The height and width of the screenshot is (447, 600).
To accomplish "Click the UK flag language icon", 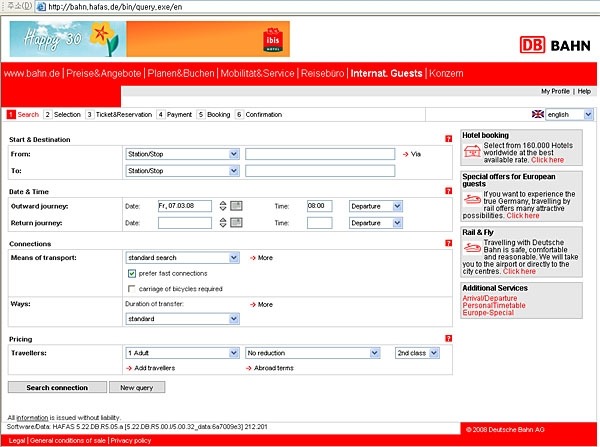I will point(538,114).
